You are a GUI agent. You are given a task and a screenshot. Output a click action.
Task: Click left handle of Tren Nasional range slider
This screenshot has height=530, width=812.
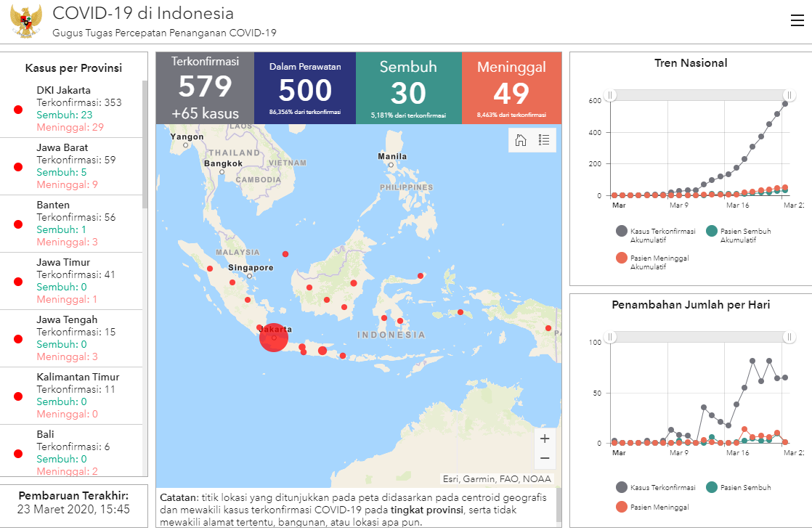click(611, 95)
